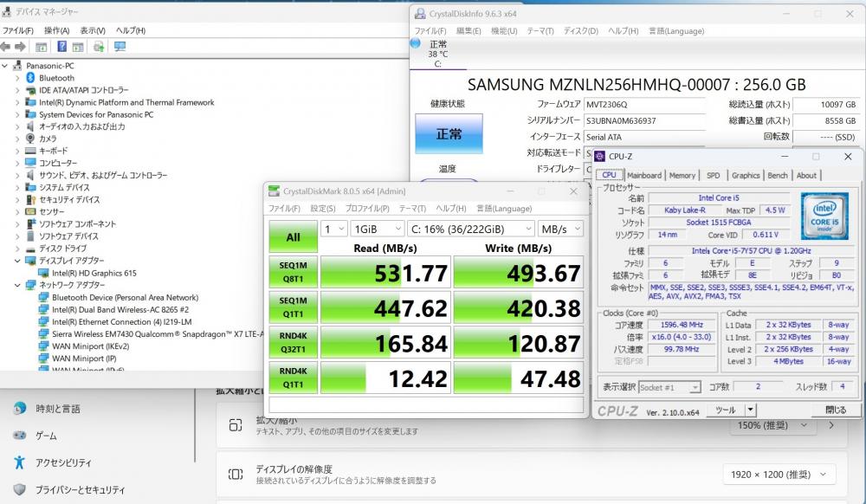The image size is (866, 504).
Task: Open ディスク(D) menu in CrystalDiskInfo
Action: pos(580,31)
